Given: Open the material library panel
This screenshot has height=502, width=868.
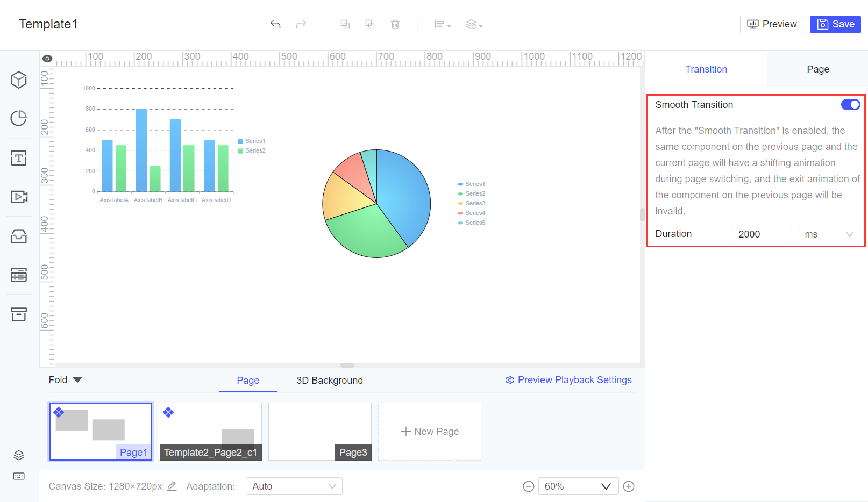Looking at the screenshot, I should click(x=19, y=236).
